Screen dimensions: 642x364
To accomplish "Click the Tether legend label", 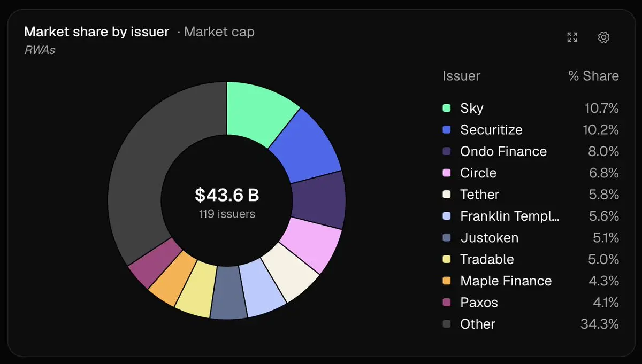I will pyautogui.click(x=479, y=195).
